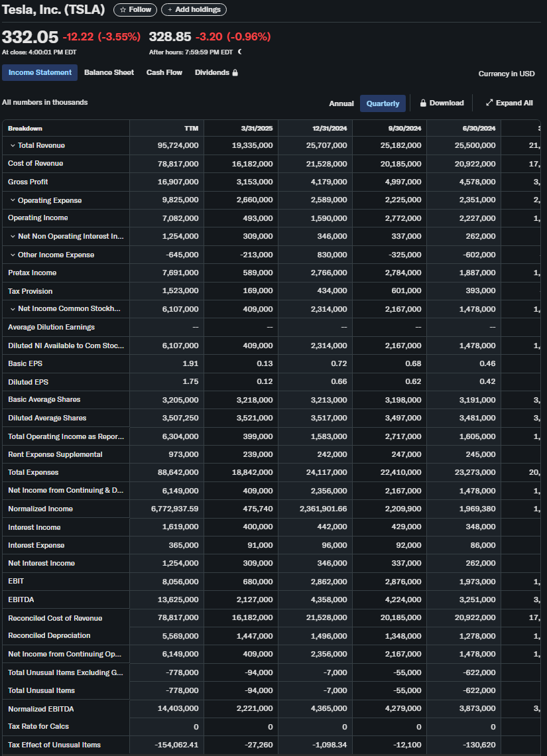
Task: Click the Gross Profit row label
Action: 28,182
